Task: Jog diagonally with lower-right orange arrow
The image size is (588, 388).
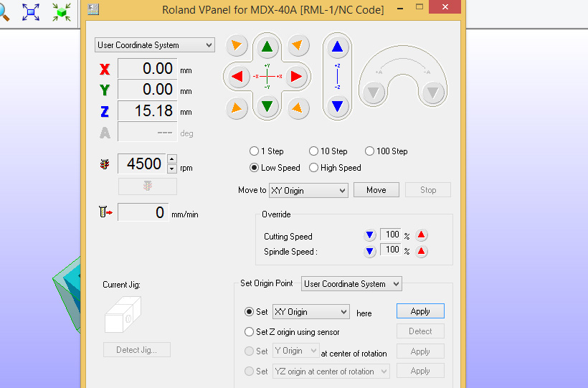Action: coord(298,108)
